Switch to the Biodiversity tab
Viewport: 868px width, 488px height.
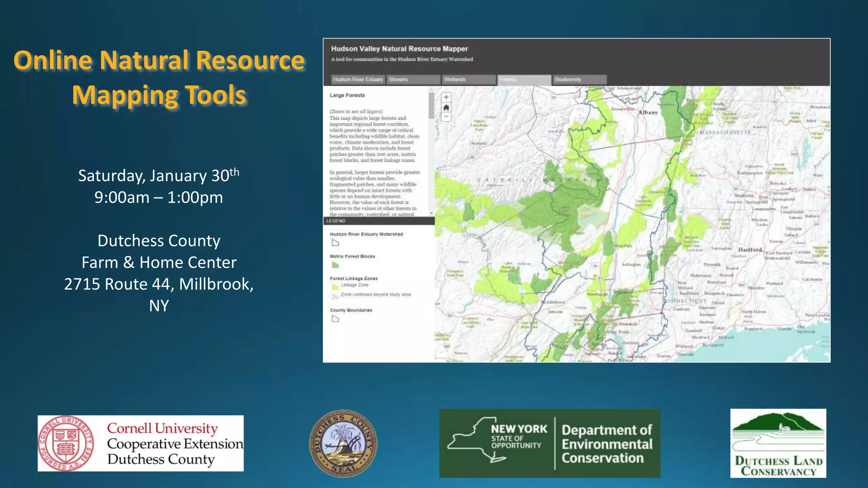[579, 80]
